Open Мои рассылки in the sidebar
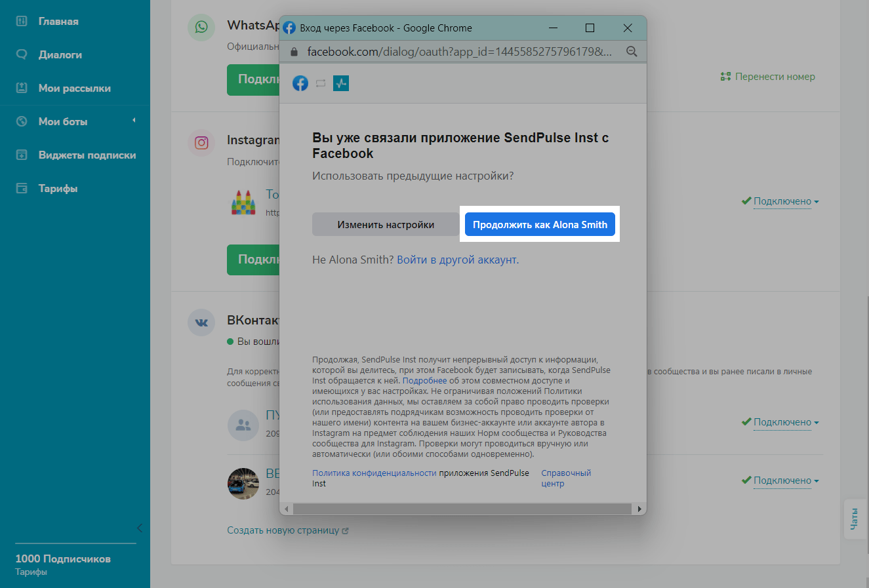Screen dimensions: 869x588 pos(75,88)
